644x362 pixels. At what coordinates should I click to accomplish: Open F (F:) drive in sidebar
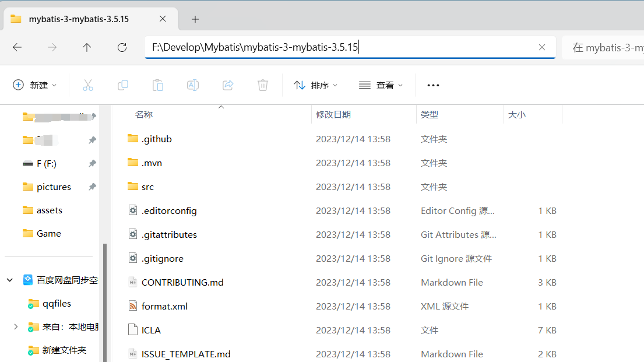pos(46,164)
